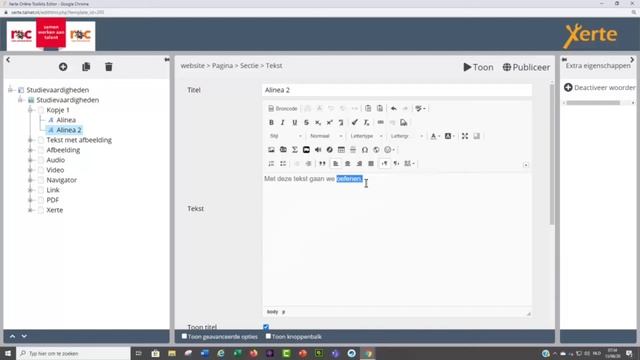Open the Windows Start menu
The height and width of the screenshot is (360, 640).
tap(8, 353)
